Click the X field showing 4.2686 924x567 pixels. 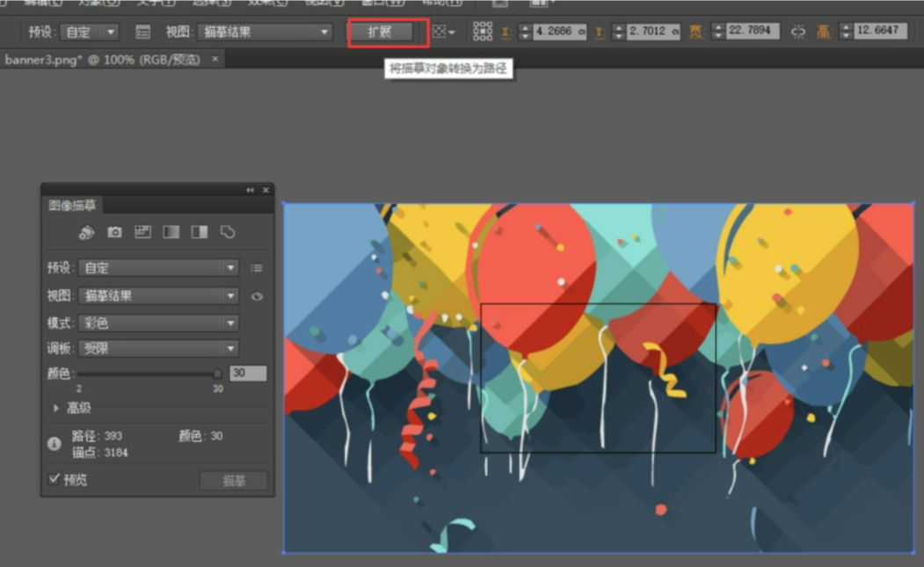(x=560, y=32)
